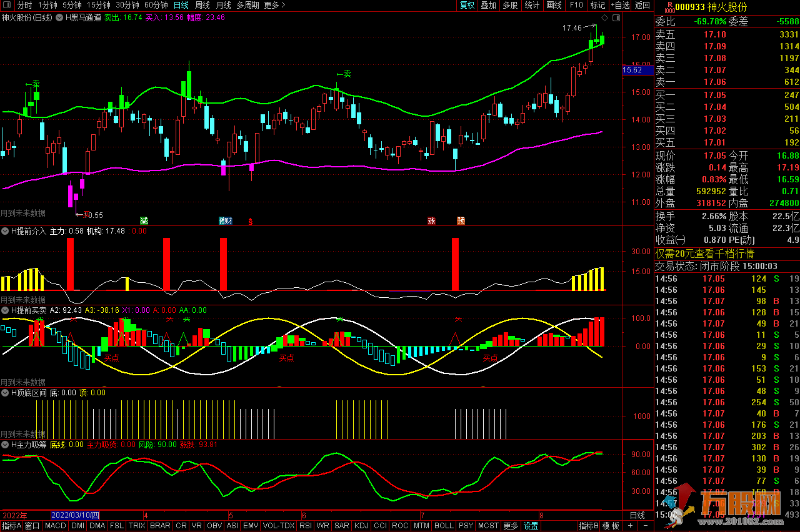Open H主力吸筹 indicator dropdown circle
This screenshot has height=532, width=800.
(x=6, y=445)
